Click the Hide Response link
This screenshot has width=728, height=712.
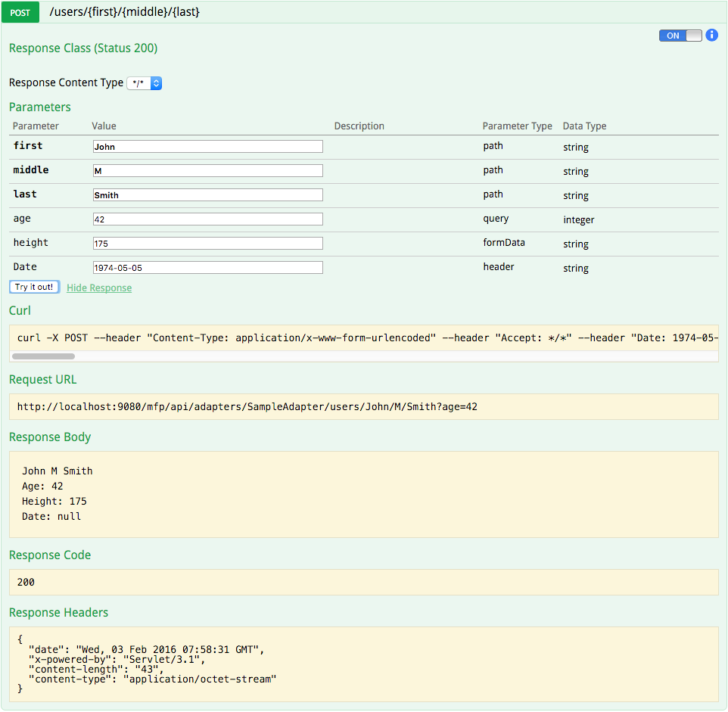pyautogui.click(x=99, y=288)
